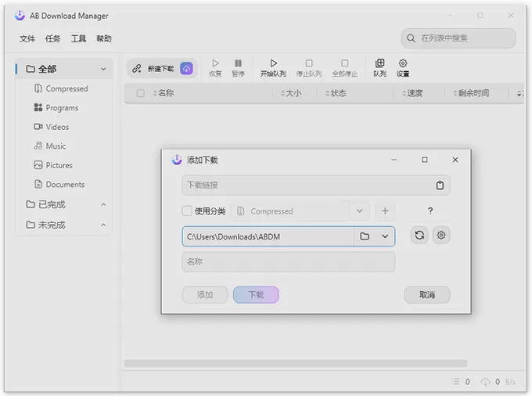The image size is (532, 396).
Task: Select the 已完成 folder
Action: 64,204
